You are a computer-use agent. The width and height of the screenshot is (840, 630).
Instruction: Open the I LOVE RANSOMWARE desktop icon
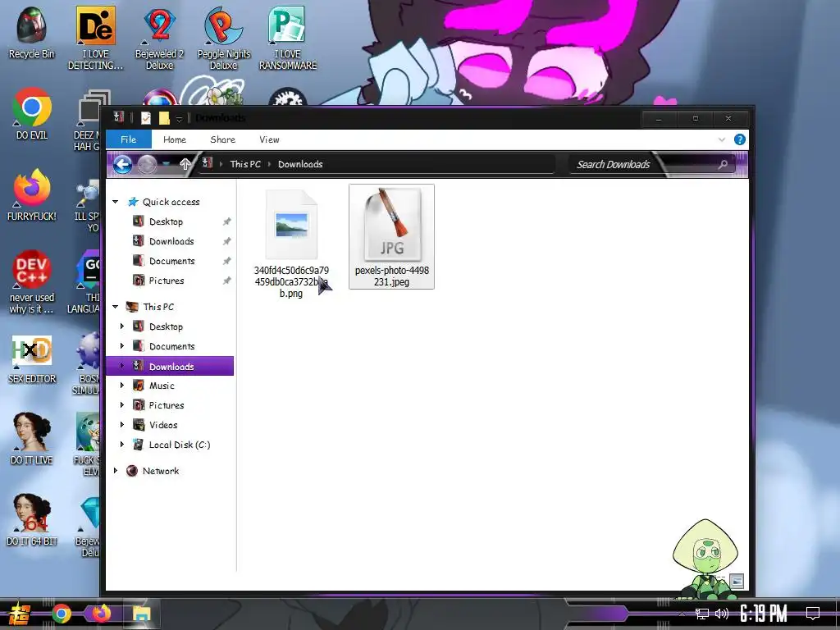click(288, 38)
